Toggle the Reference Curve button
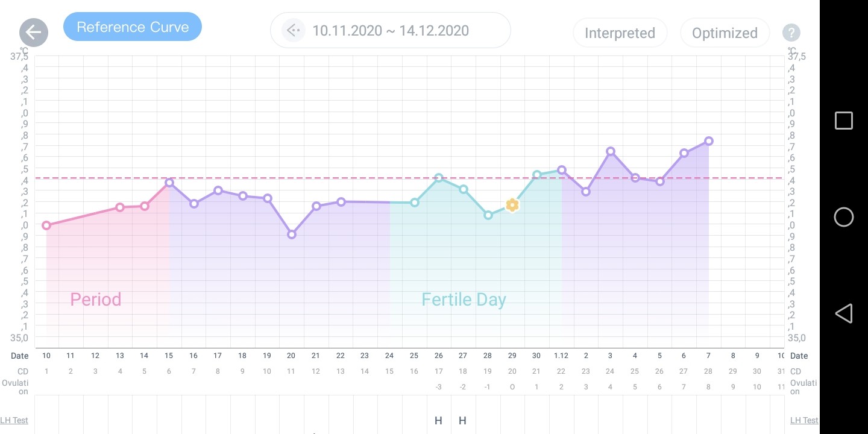This screenshot has width=868, height=434. 133,27
